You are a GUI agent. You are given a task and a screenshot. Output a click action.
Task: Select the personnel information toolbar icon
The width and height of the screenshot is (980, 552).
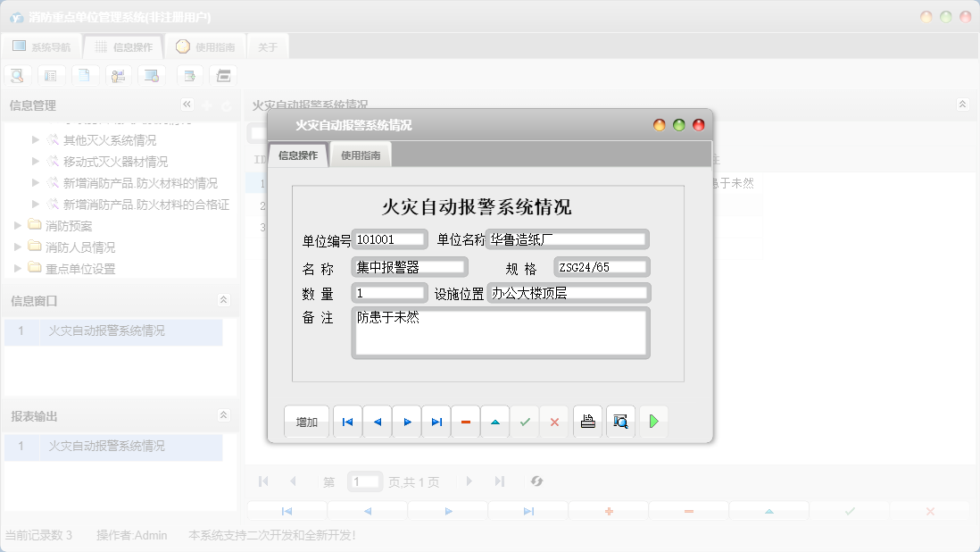point(118,75)
